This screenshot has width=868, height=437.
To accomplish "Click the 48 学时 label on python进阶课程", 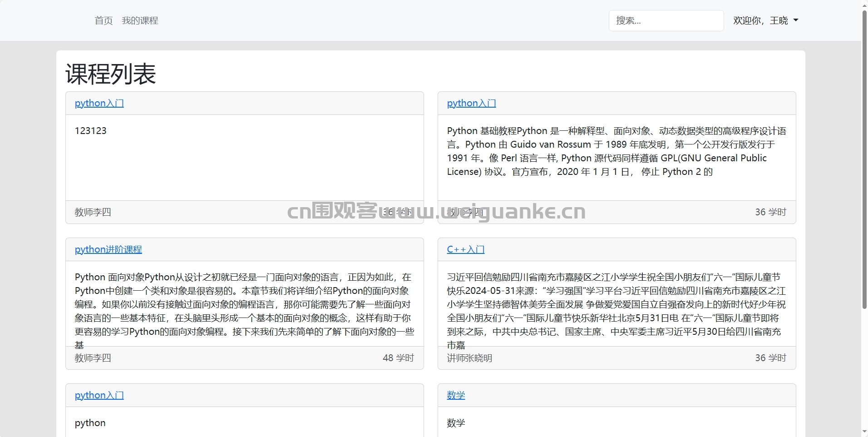I will pyautogui.click(x=398, y=358).
